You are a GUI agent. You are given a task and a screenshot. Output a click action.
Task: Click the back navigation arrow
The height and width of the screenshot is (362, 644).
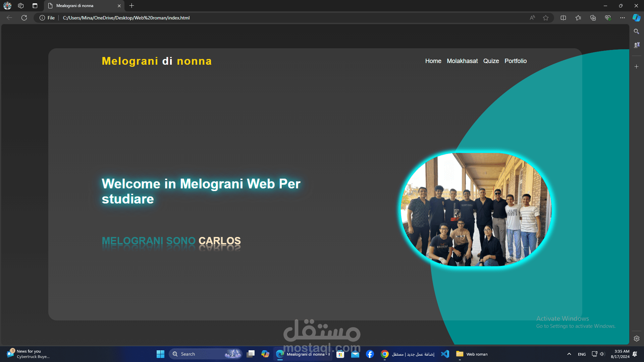coord(9,18)
